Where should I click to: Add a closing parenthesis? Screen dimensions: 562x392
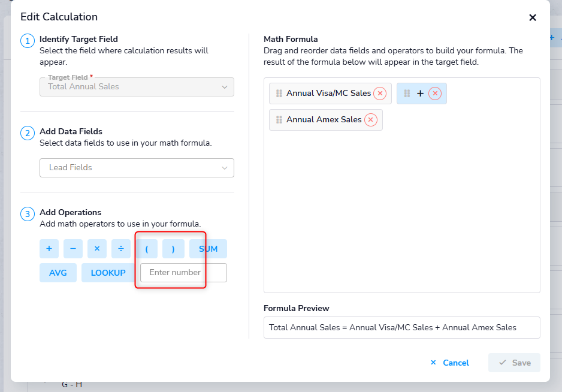coord(173,249)
